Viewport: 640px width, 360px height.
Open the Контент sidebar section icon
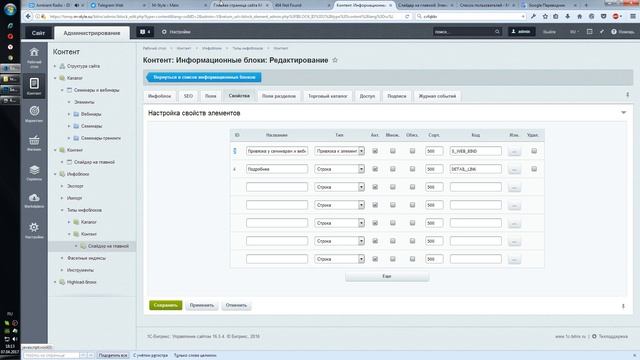(x=34, y=87)
